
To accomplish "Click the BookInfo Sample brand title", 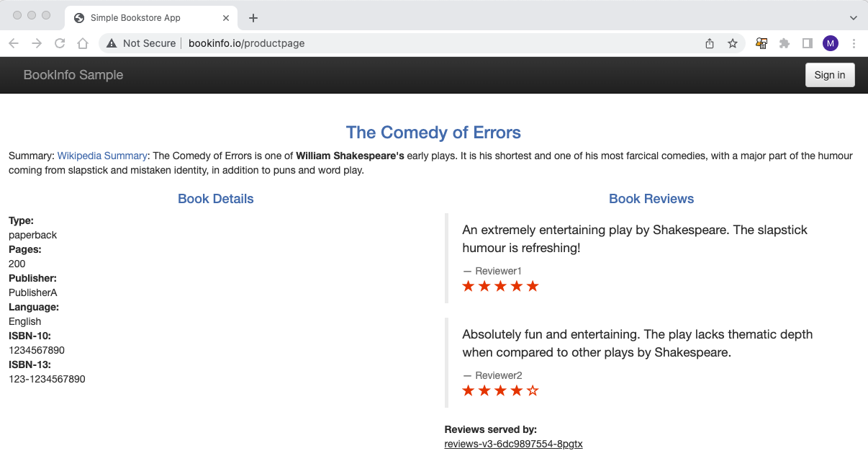I will (73, 75).
